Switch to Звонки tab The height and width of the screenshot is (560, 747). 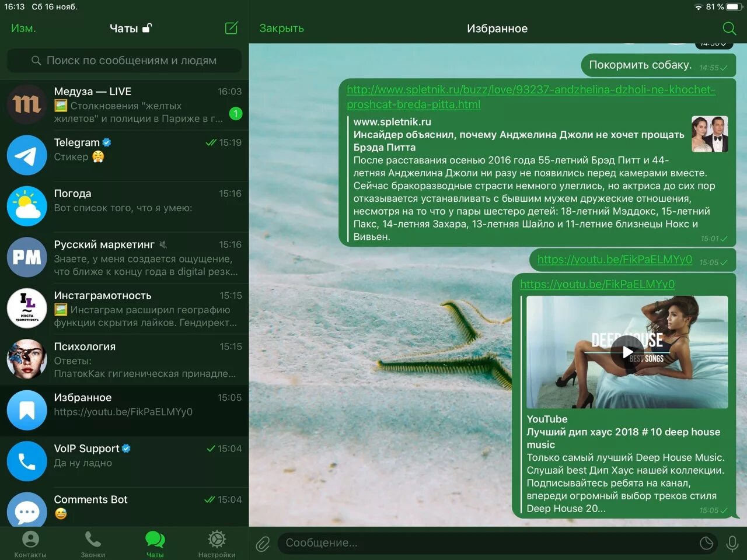93,544
